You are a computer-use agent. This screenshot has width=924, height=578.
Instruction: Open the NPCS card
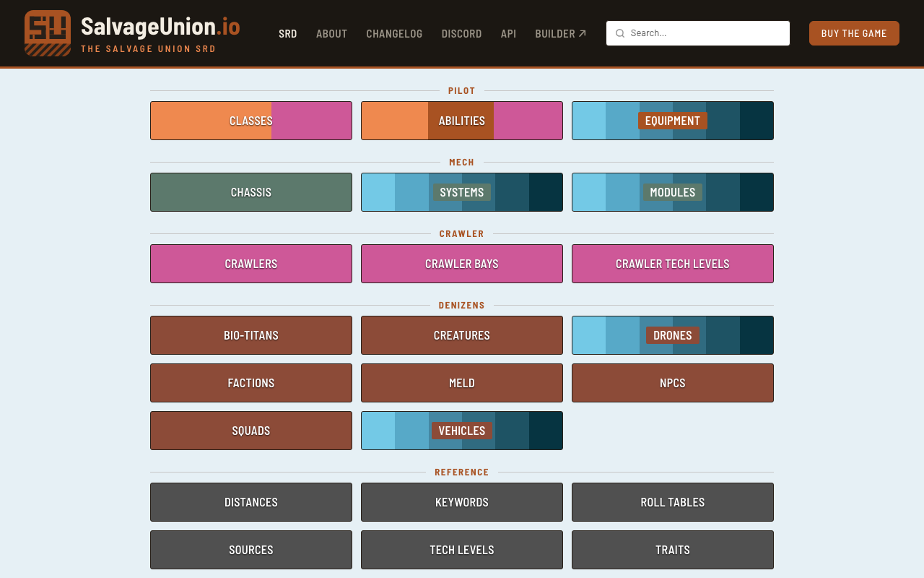pyautogui.click(x=673, y=383)
